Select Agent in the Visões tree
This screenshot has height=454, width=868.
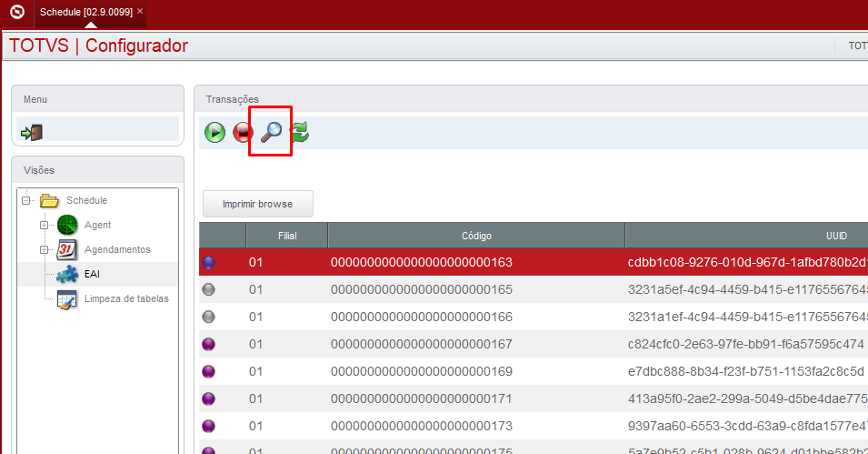(x=98, y=225)
